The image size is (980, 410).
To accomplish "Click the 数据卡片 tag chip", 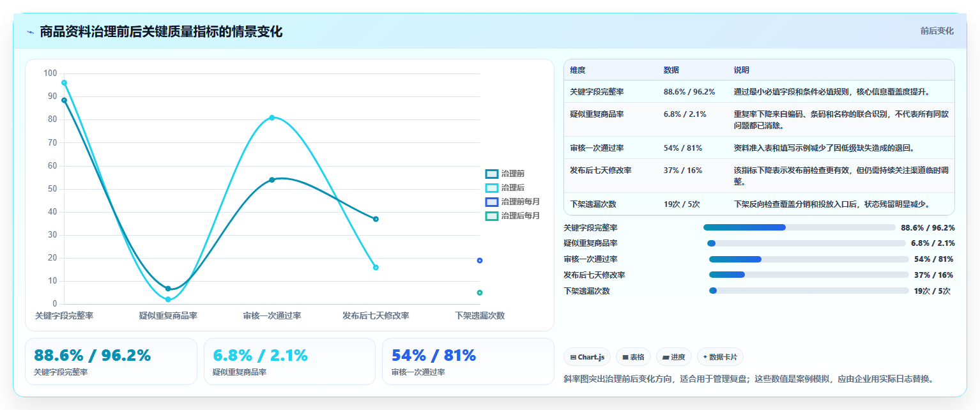I will pos(720,357).
